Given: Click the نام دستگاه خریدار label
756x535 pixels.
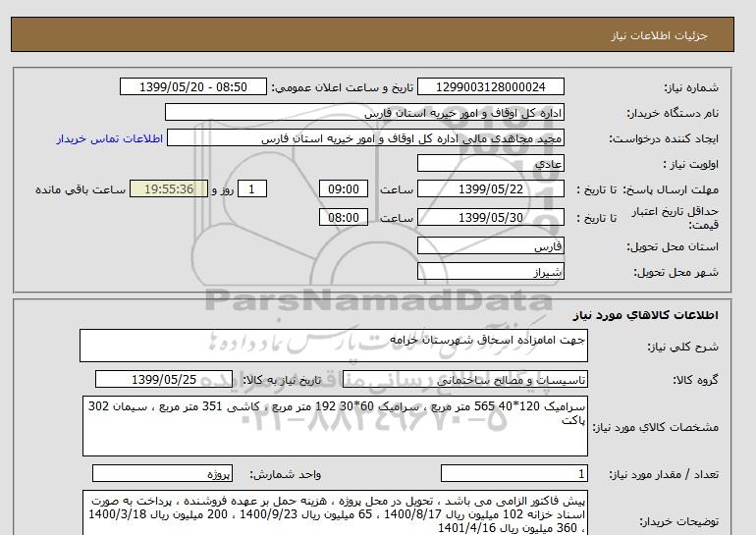Looking at the screenshot, I should (673, 113).
